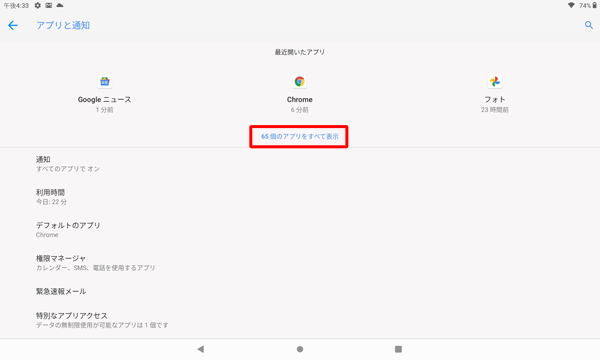
Task: Tap the Android home circle button
Action: tap(300, 349)
